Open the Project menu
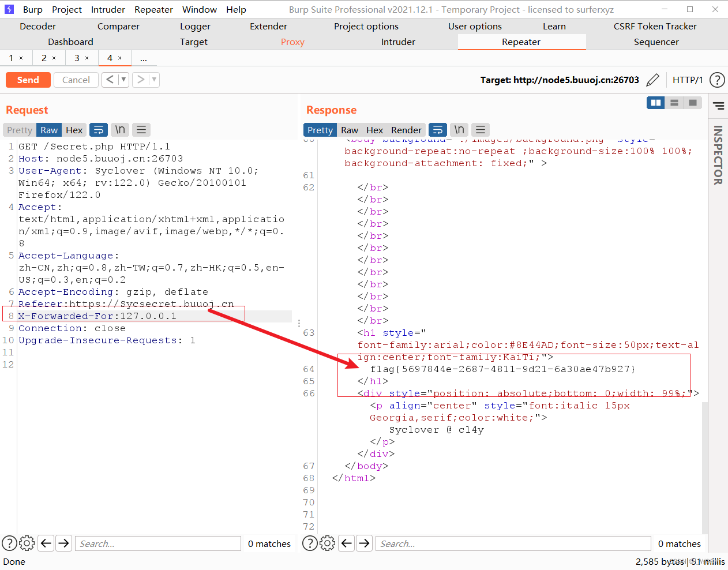This screenshot has height=570, width=728. click(67, 9)
